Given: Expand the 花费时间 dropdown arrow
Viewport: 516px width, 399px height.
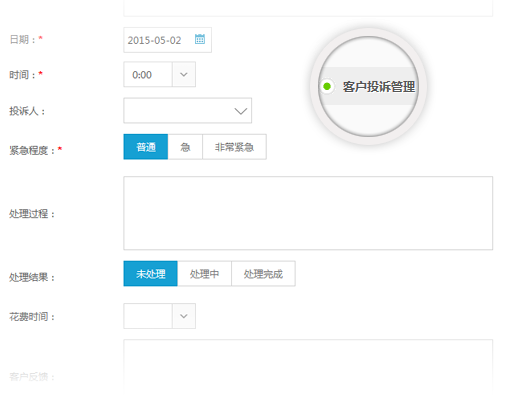Looking at the screenshot, I should pyautogui.click(x=184, y=316).
